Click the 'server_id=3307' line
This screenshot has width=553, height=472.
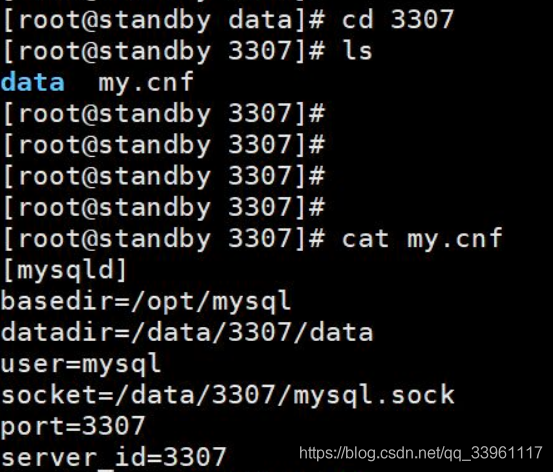click(x=114, y=458)
